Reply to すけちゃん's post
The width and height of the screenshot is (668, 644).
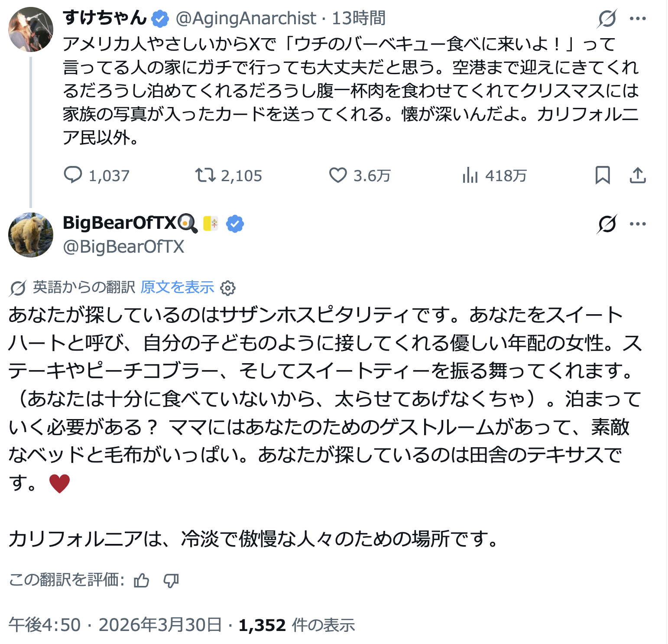coord(73,175)
